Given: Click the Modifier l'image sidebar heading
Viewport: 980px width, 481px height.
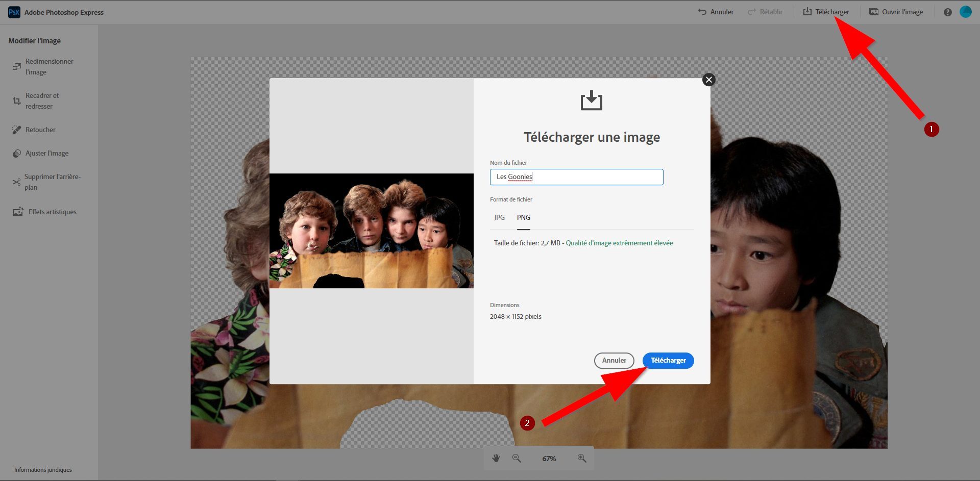Looking at the screenshot, I should (34, 41).
